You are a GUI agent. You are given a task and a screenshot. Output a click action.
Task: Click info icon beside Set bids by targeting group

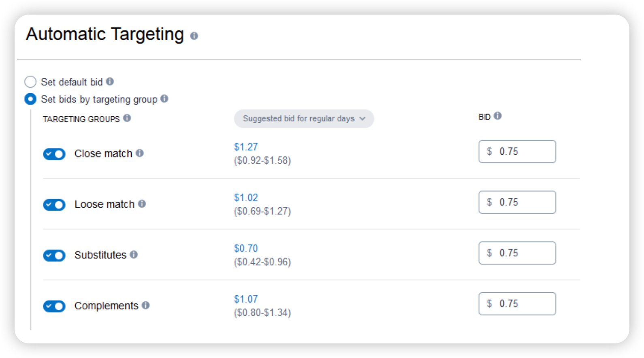(x=164, y=98)
